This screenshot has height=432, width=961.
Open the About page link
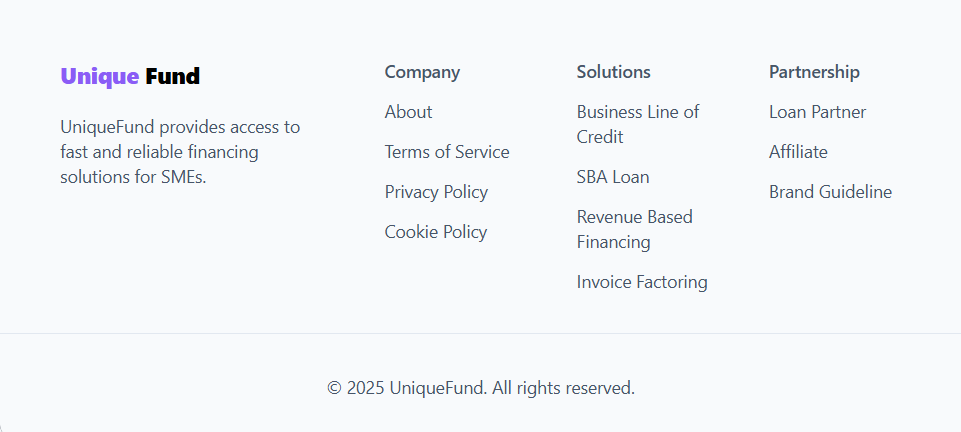tap(408, 112)
